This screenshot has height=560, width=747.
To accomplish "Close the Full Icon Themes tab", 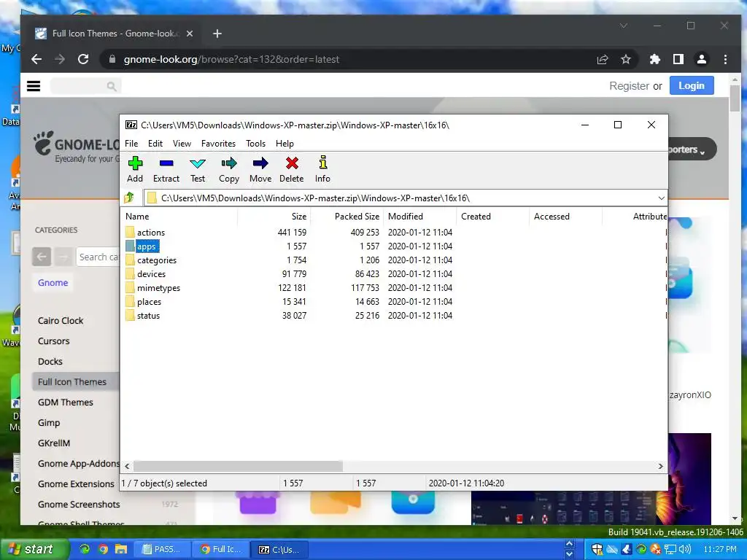I will pyautogui.click(x=190, y=34).
